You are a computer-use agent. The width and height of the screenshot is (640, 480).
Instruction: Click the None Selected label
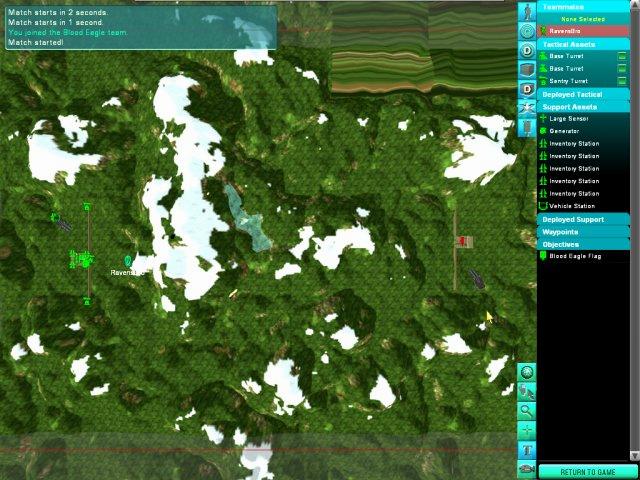[583, 19]
